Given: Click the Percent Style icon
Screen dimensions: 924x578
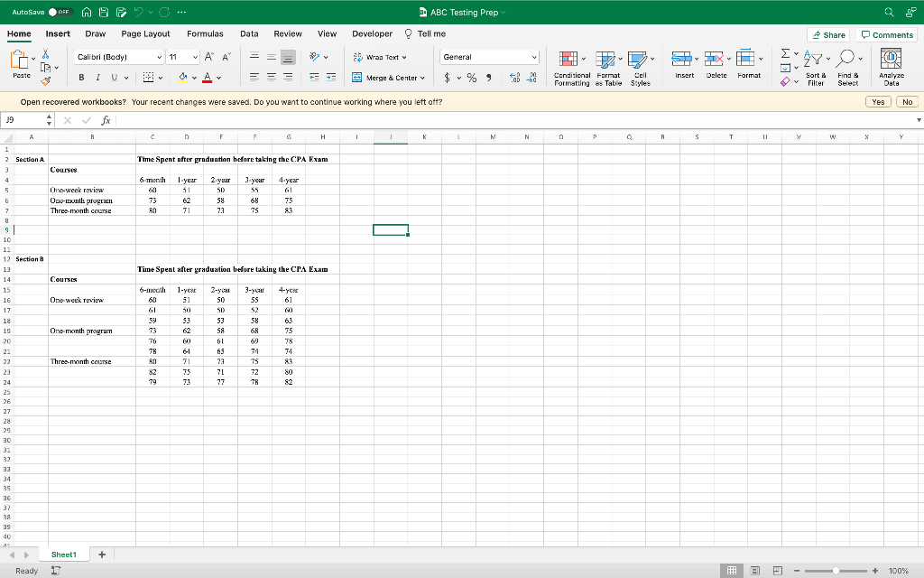Looking at the screenshot, I should click(x=470, y=78).
